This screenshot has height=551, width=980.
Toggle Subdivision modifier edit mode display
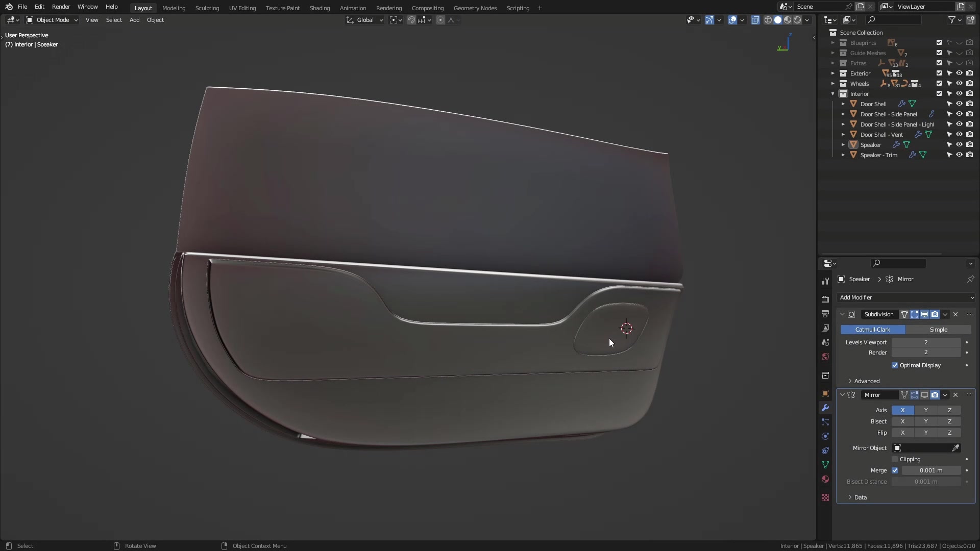pos(914,314)
